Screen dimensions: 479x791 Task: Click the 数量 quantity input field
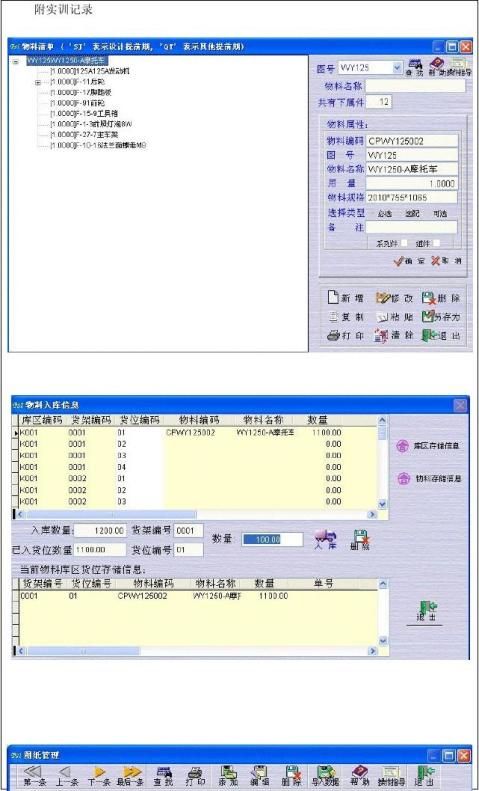(272, 539)
